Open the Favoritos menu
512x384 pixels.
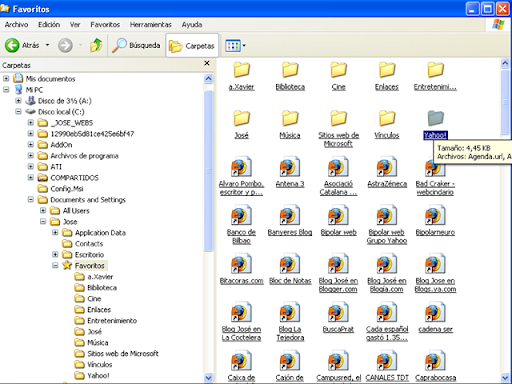click(105, 25)
